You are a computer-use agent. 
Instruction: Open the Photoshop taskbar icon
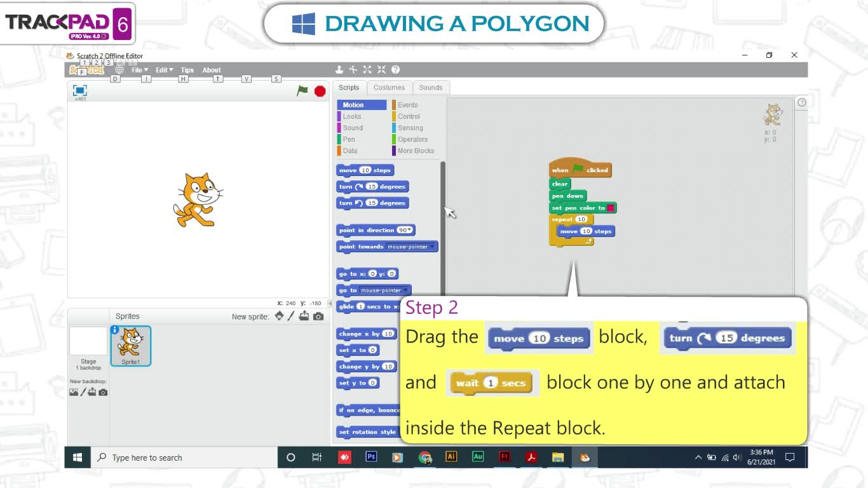click(371, 457)
